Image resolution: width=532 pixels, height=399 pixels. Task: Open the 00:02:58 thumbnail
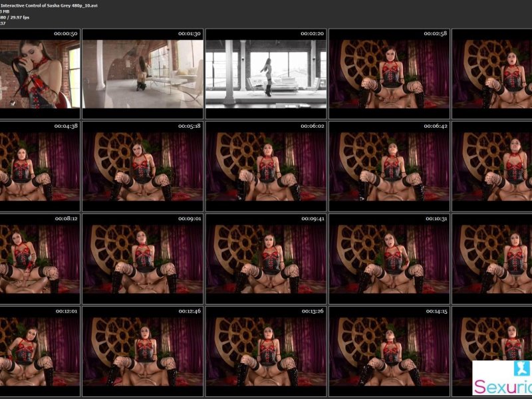(x=390, y=73)
